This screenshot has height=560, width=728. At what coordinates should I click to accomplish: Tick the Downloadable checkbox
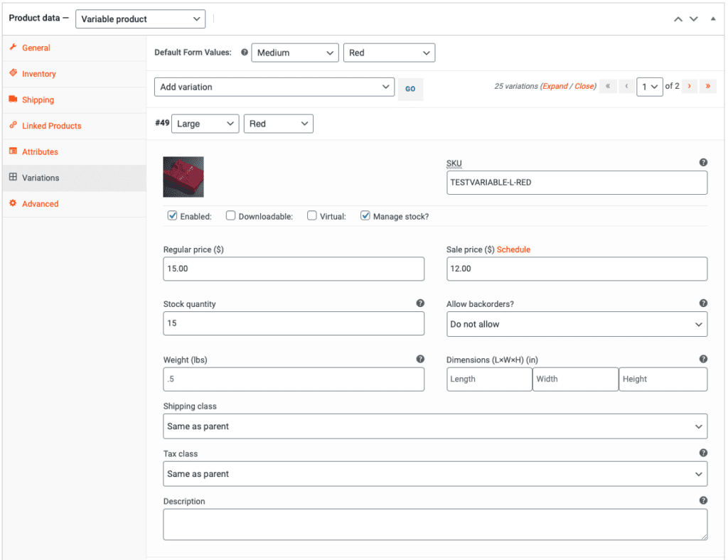pyautogui.click(x=231, y=216)
